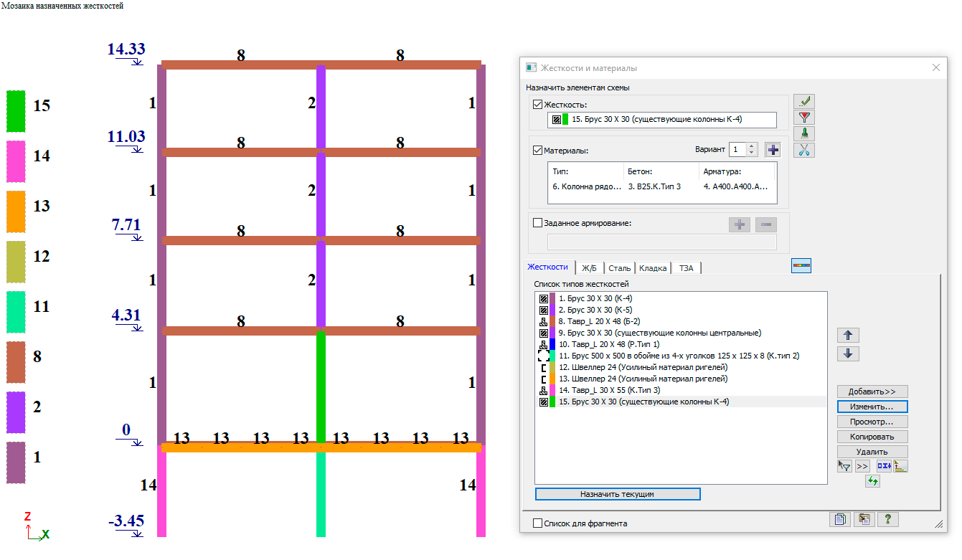Increase the Вариант spinner value

click(x=752, y=146)
